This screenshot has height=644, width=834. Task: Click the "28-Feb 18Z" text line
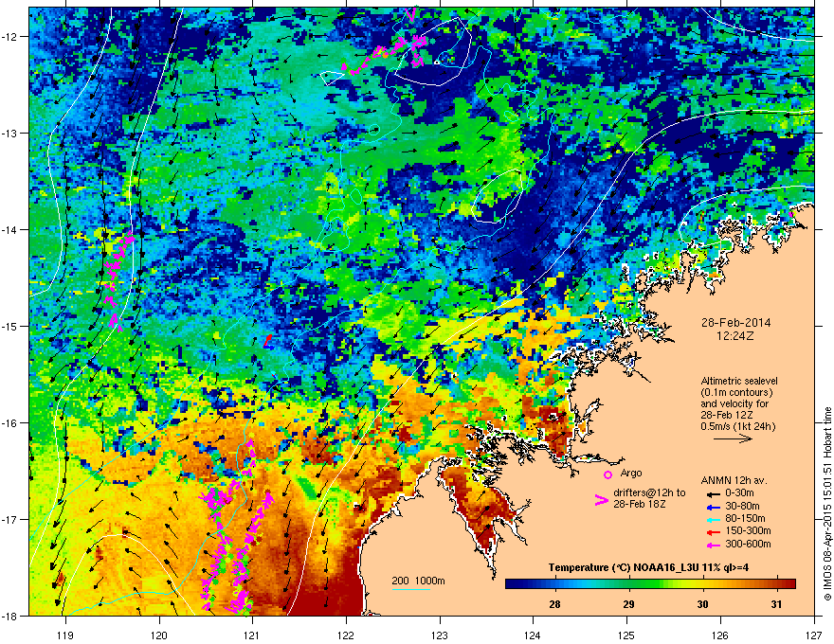click(x=639, y=504)
